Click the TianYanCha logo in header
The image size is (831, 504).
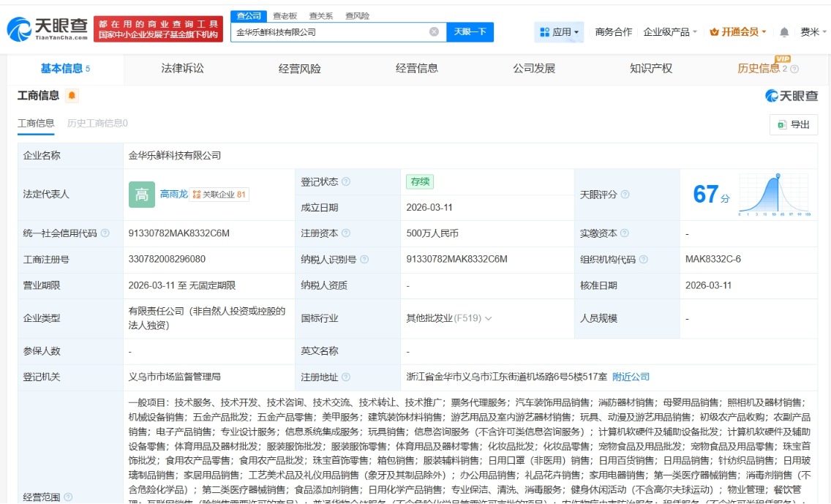pos(48,29)
